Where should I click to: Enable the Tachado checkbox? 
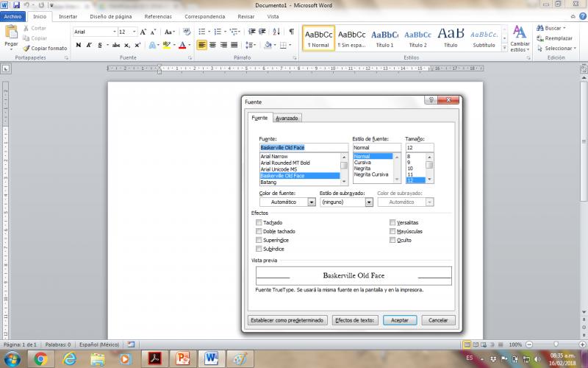tap(259, 222)
